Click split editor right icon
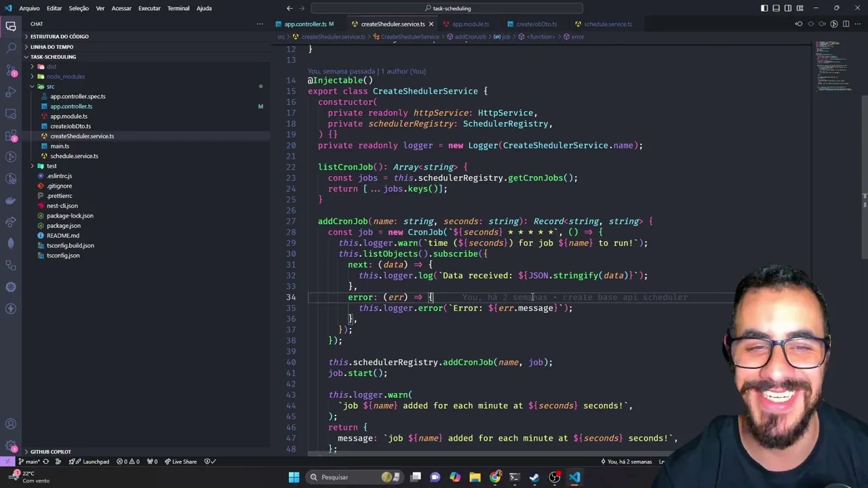The height and width of the screenshot is (488, 868). click(846, 24)
